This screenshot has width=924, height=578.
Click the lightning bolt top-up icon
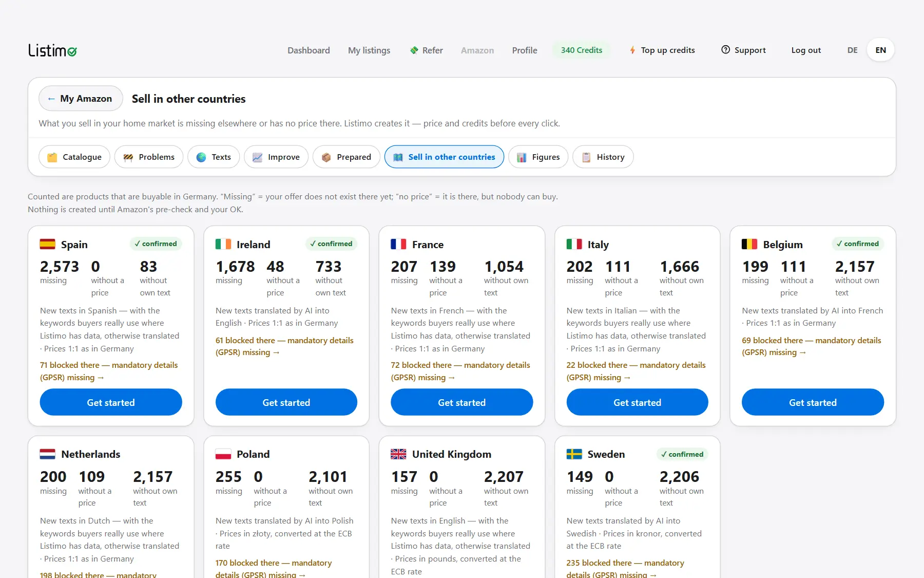[x=632, y=50]
